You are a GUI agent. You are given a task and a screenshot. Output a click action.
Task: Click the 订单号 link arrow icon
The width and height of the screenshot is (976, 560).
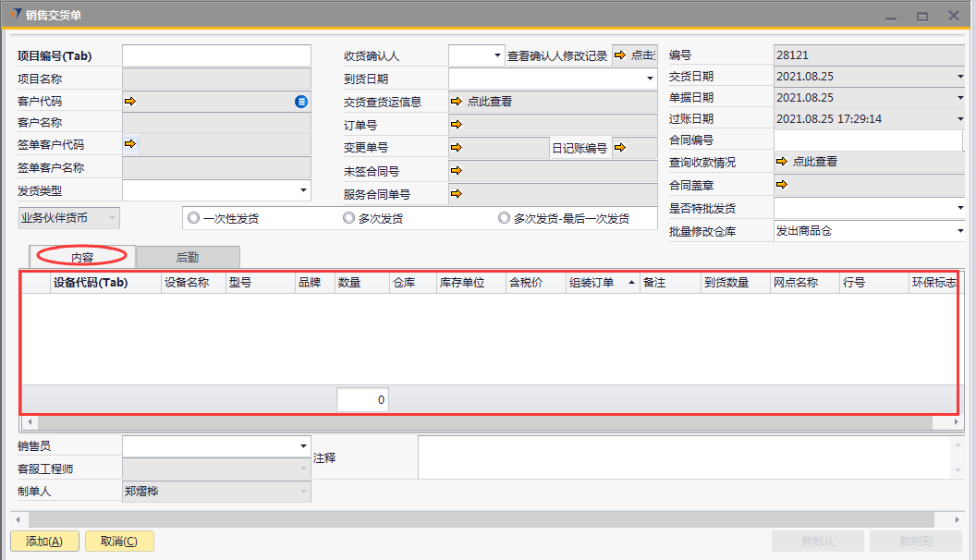tap(457, 124)
